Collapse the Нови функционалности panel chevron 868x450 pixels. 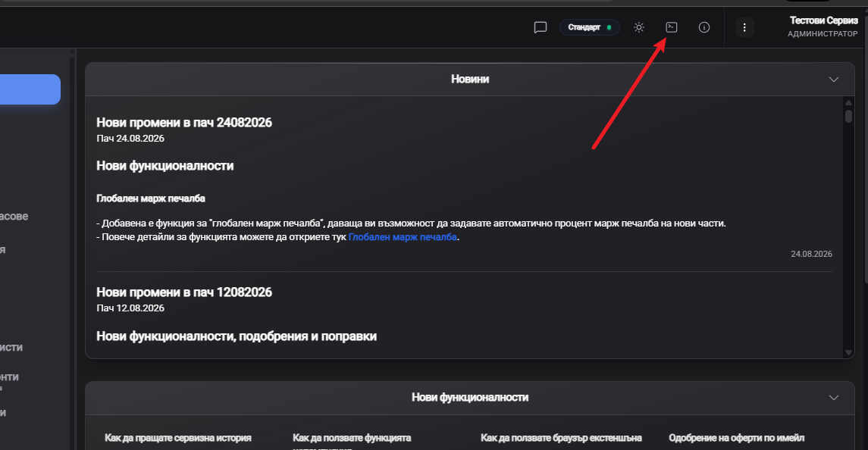tap(834, 398)
